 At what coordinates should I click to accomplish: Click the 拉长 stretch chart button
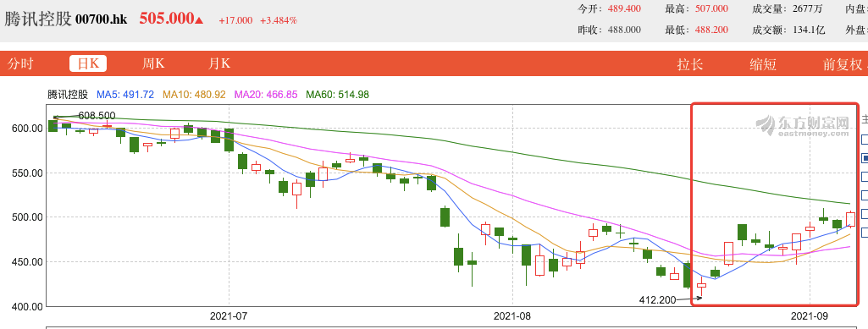pos(690,64)
